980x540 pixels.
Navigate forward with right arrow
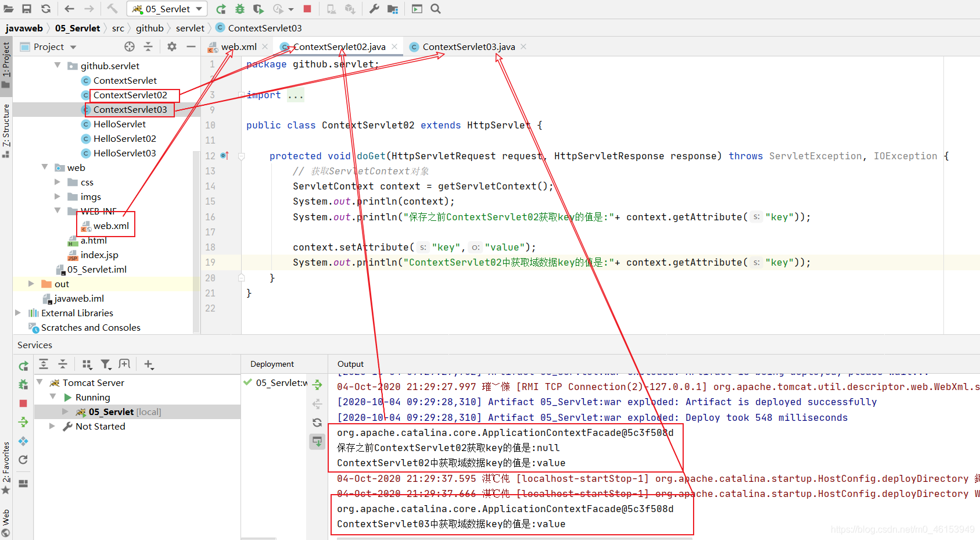[x=89, y=9]
